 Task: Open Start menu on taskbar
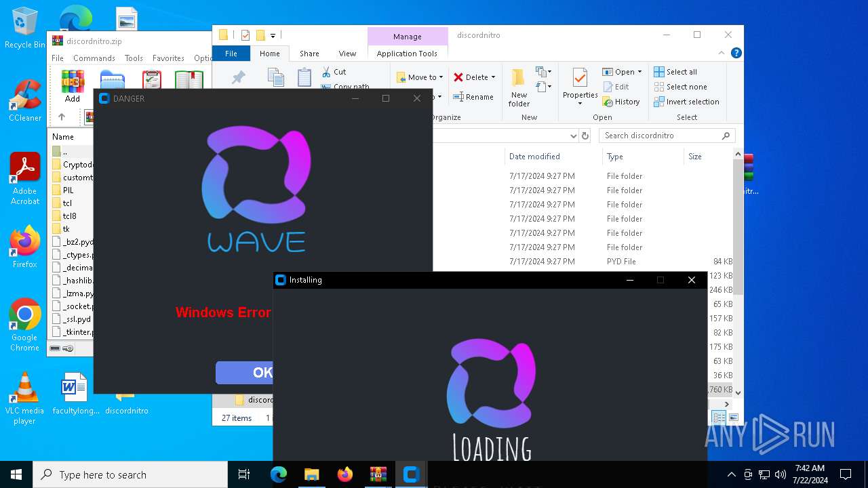click(x=16, y=474)
